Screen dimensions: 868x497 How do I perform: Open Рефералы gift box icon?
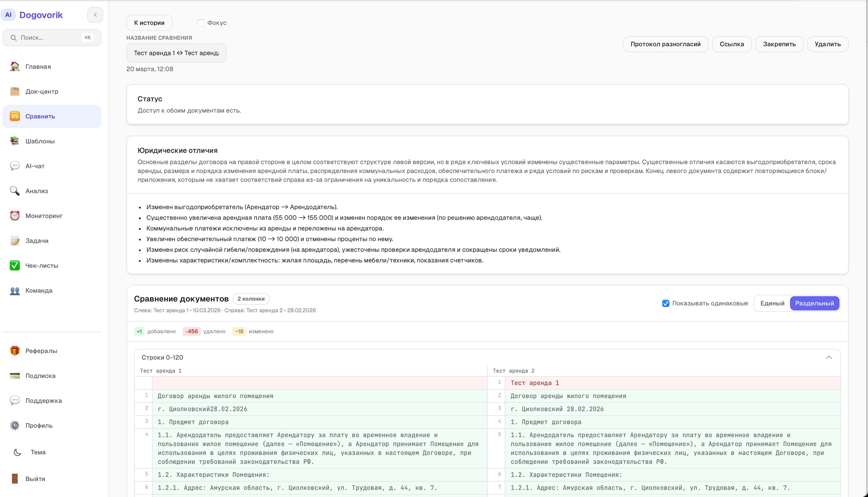15,351
